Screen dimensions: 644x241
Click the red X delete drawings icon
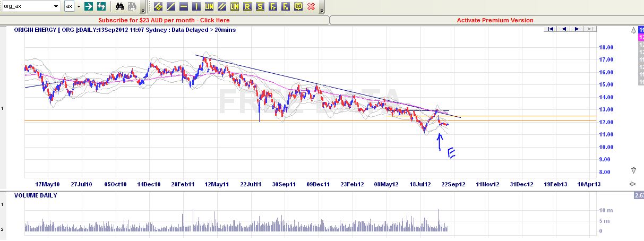311,6
